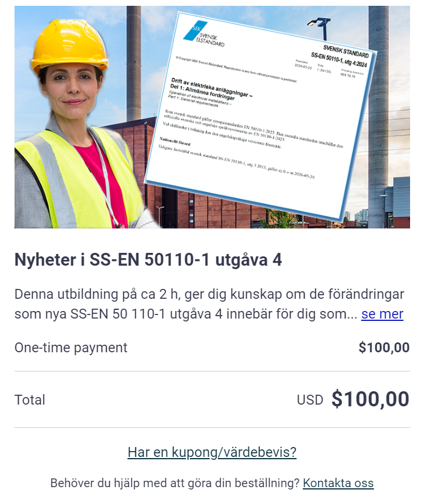431x504 pixels.
Task: Click 'Drift av elektriska anläggningar' document title
Action: tap(212, 87)
